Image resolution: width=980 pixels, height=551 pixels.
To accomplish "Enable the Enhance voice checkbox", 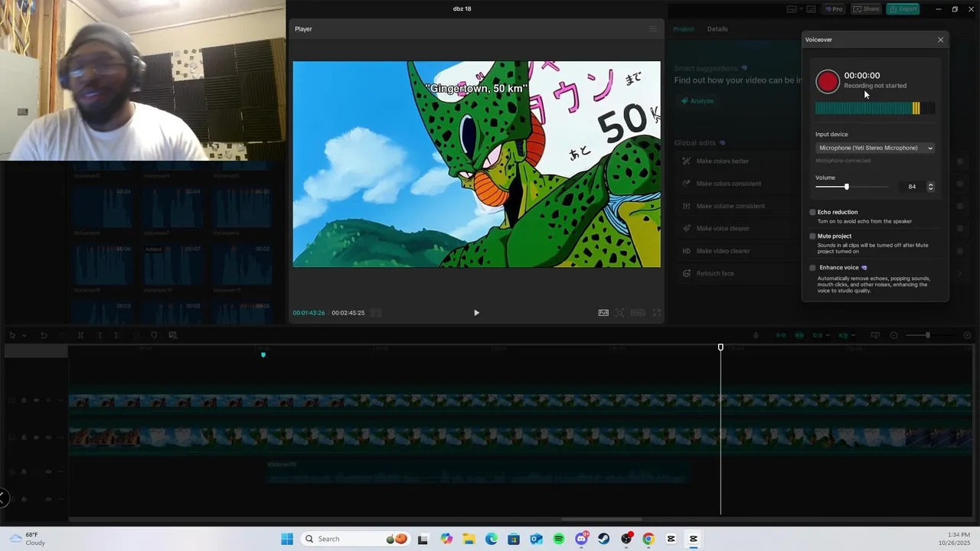I will click(812, 268).
